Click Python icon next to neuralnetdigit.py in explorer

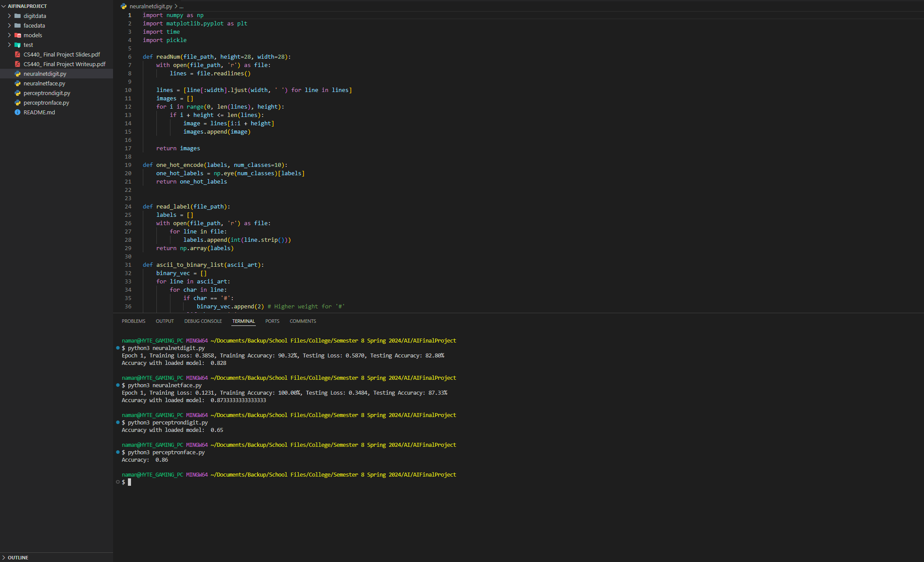(x=18, y=74)
